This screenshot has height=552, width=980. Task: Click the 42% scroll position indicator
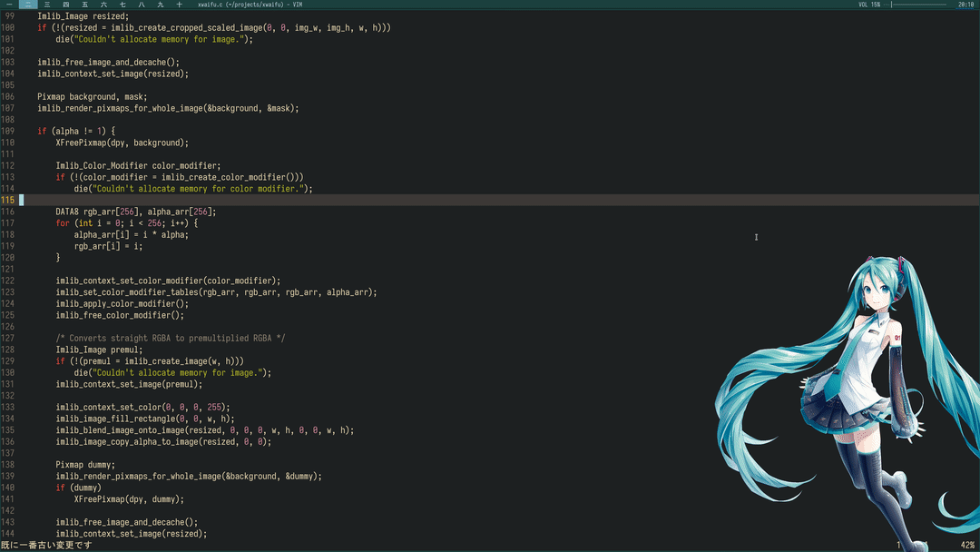(967, 545)
